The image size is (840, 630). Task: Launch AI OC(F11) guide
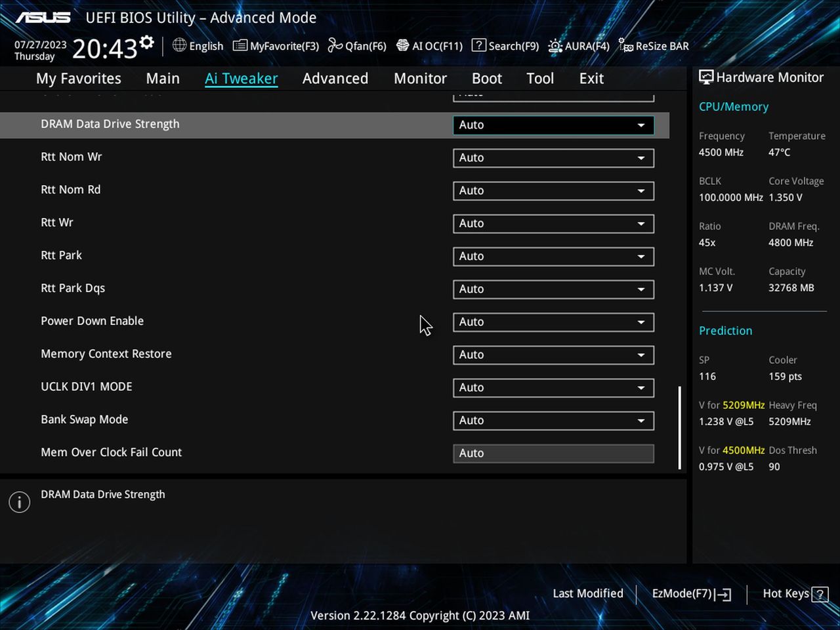[x=403, y=45]
